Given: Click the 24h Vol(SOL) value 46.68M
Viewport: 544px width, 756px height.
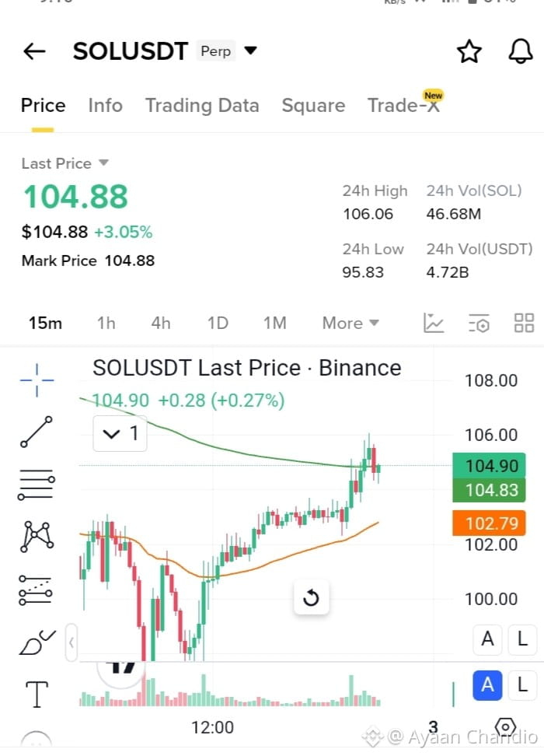Looking at the screenshot, I should (x=453, y=214).
